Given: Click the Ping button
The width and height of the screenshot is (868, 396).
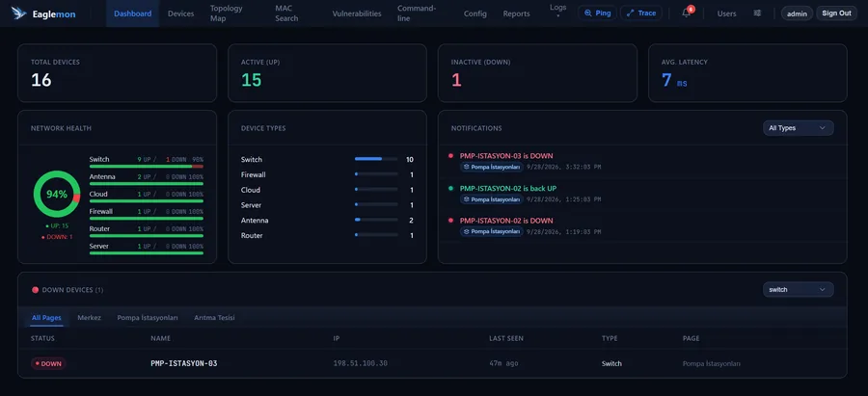Looking at the screenshot, I should pos(597,13).
